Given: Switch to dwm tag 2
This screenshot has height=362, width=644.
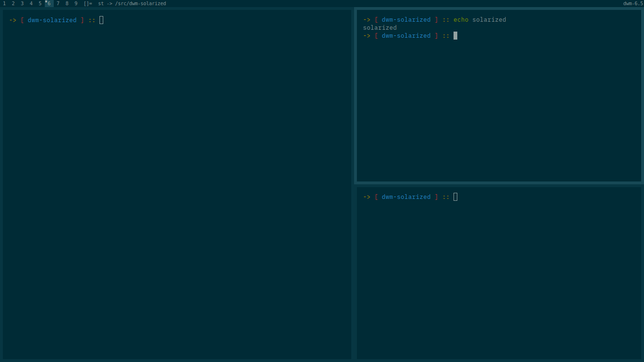Looking at the screenshot, I should [x=13, y=3].
